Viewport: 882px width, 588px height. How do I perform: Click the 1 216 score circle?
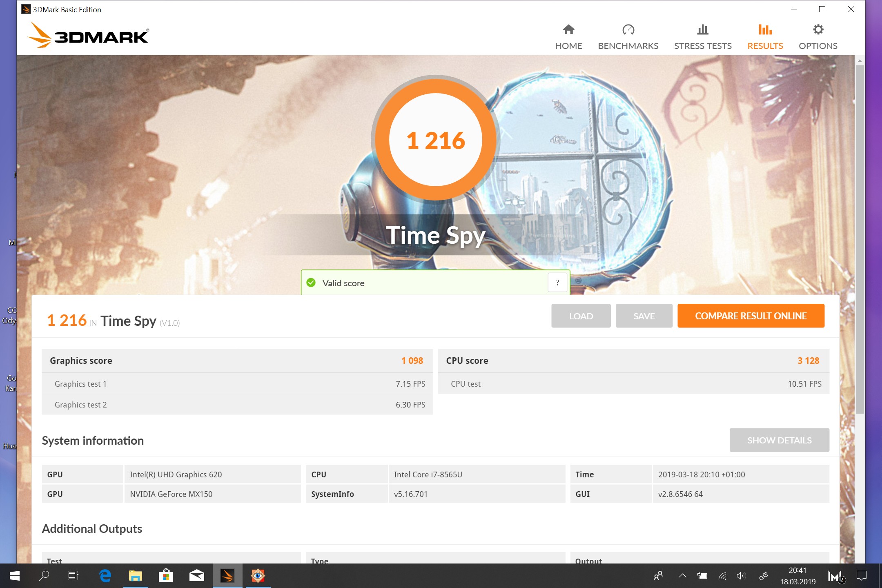436,140
